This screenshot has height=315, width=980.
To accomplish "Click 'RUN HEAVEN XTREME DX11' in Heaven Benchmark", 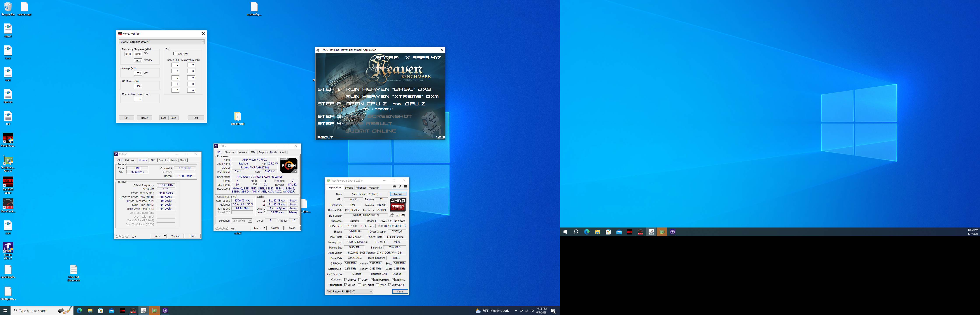I will pos(392,96).
